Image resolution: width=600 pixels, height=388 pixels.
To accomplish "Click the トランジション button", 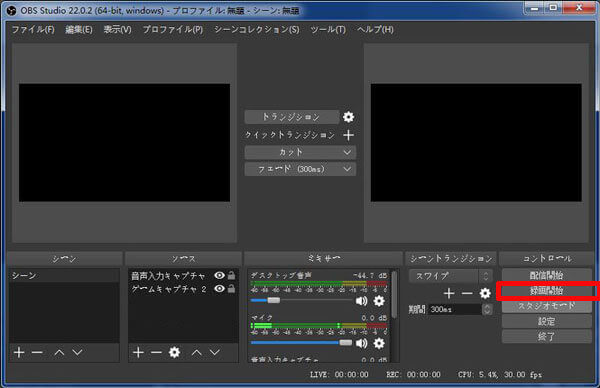I will [x=292, y=117].
